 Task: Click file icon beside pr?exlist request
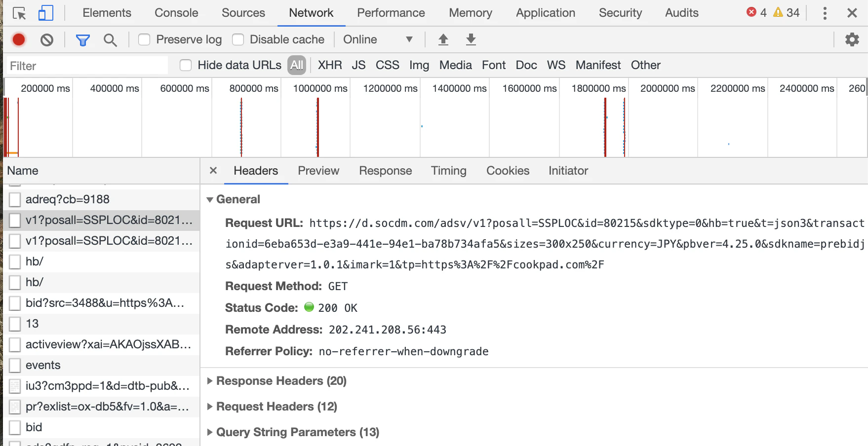tap(15, 407)
